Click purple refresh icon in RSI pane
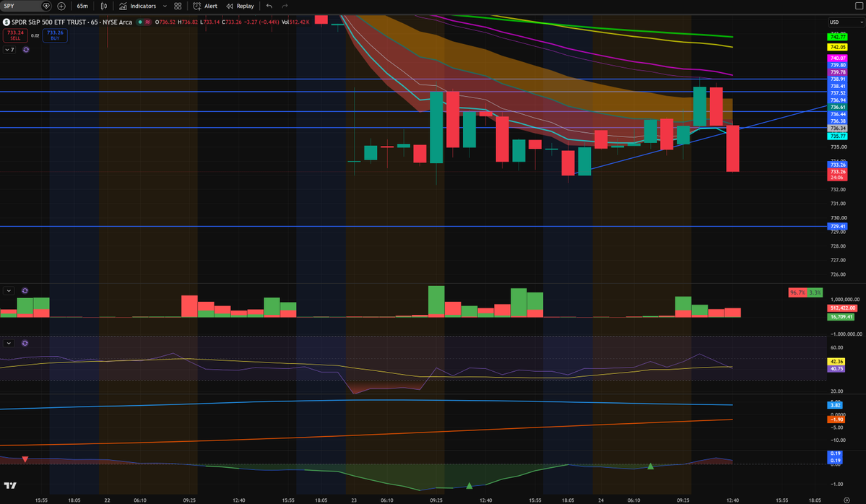 click(25, 343)
